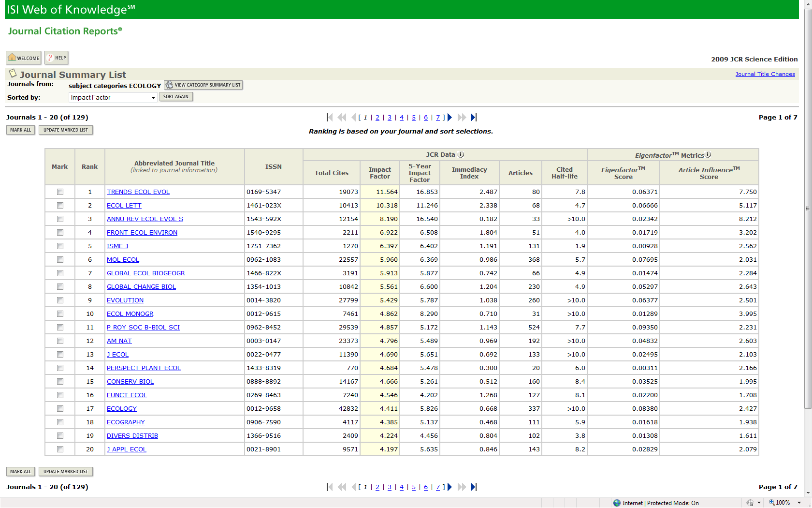Viewport: 812px width, 508px height.
Task: Open Journal Title Changes link
Action: coord(765,74)
